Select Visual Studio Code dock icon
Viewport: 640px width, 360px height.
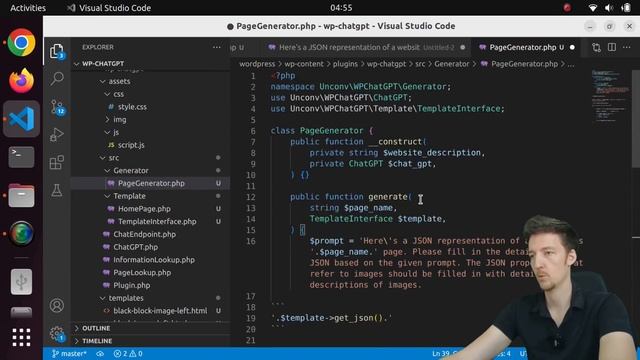[x=21, y=119]
